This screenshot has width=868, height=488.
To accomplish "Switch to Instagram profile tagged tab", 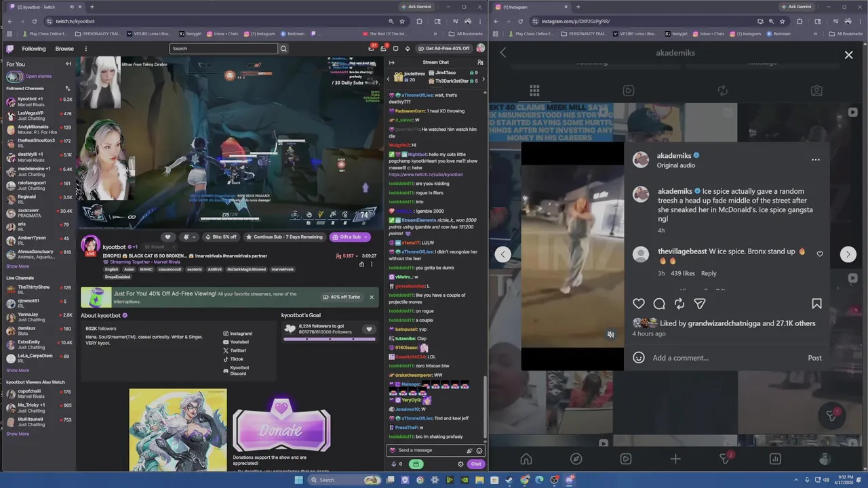I will 816,90.
